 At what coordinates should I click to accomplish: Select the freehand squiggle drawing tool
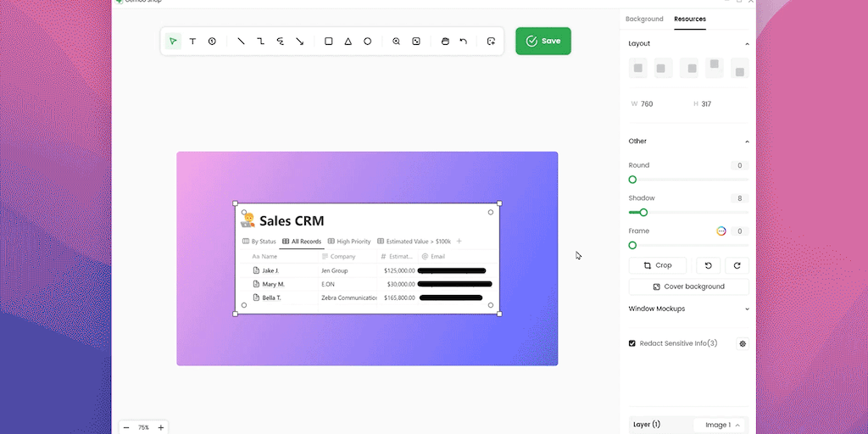(x=280, y=41)
